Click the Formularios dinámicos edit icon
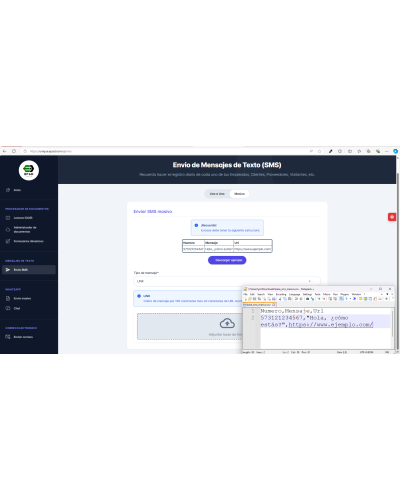 (x=8, y=241)
